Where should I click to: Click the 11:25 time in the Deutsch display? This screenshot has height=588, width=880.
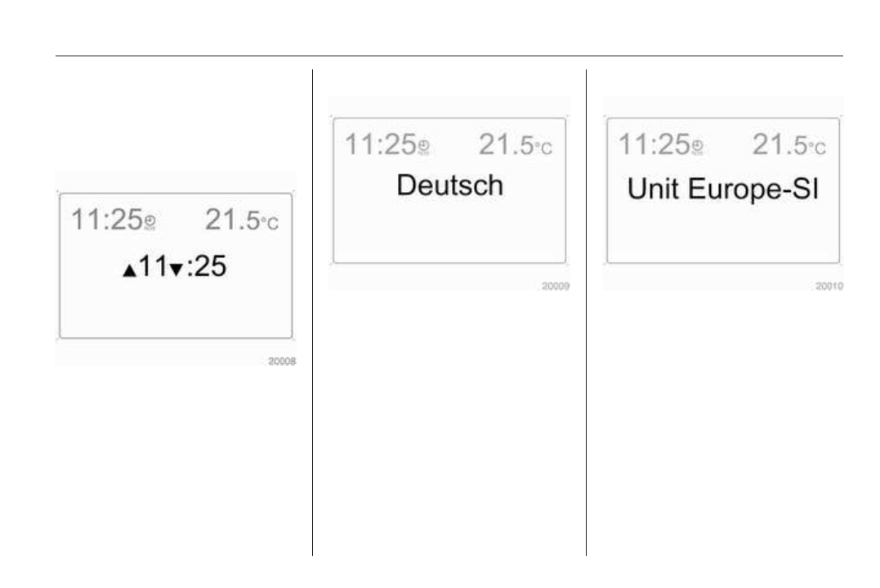[x=380, y=145]
